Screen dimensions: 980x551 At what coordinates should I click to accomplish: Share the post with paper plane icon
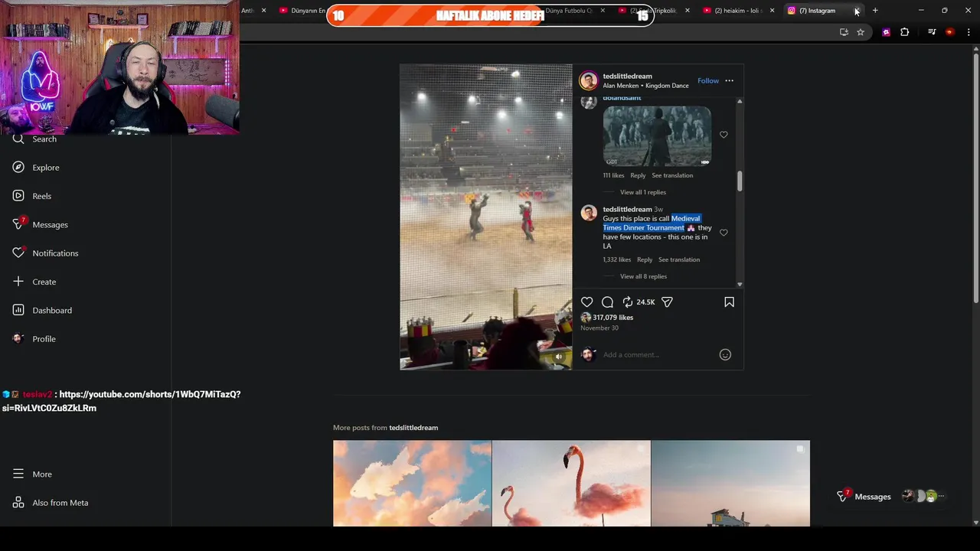point(667,302)
